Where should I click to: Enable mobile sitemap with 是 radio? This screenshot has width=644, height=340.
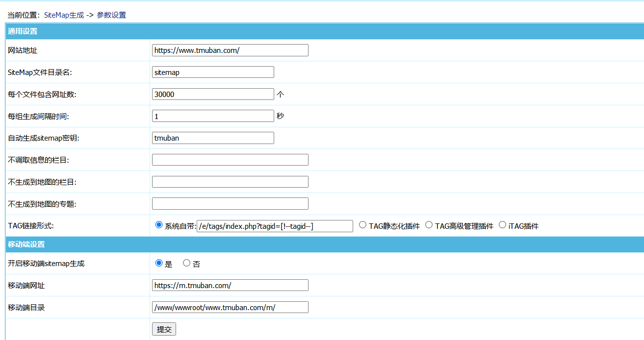[x=159, y=263]
